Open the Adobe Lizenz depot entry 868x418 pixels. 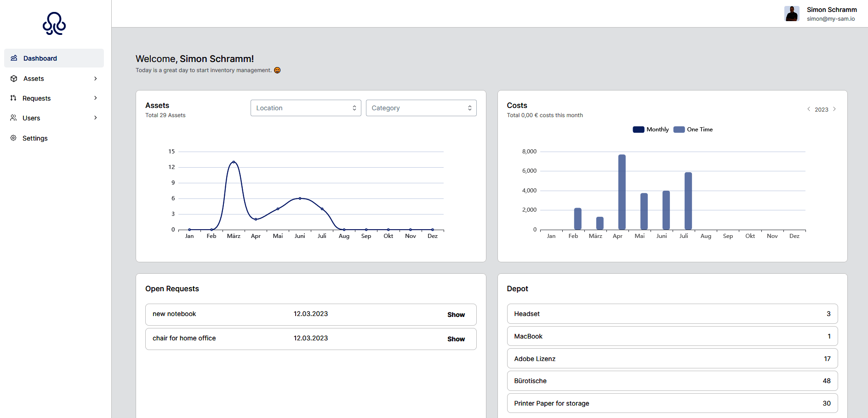coord(672,359)
